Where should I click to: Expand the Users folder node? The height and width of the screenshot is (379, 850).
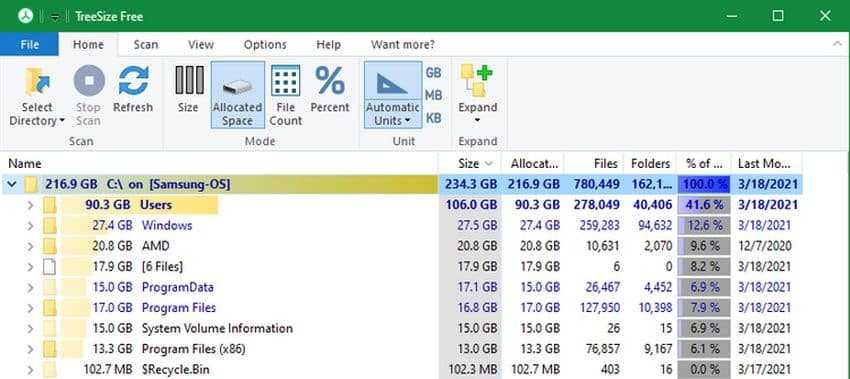tap(30, 205)
